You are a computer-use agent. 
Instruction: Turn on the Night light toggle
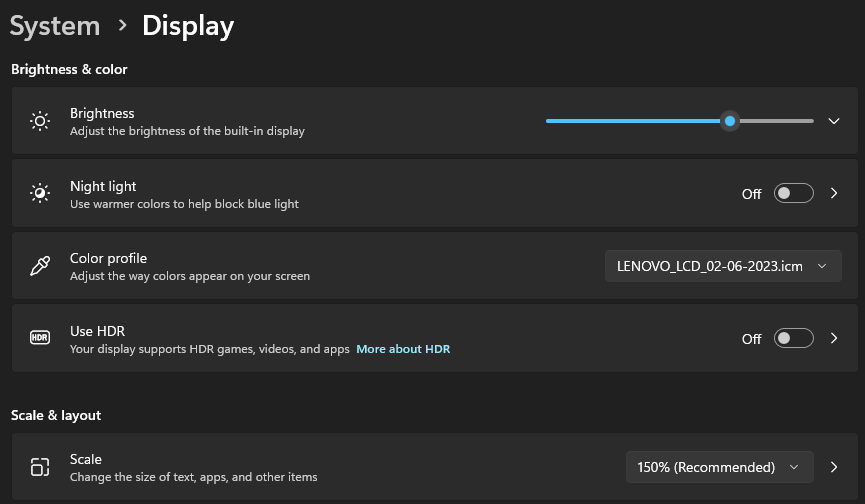point(793,193)
